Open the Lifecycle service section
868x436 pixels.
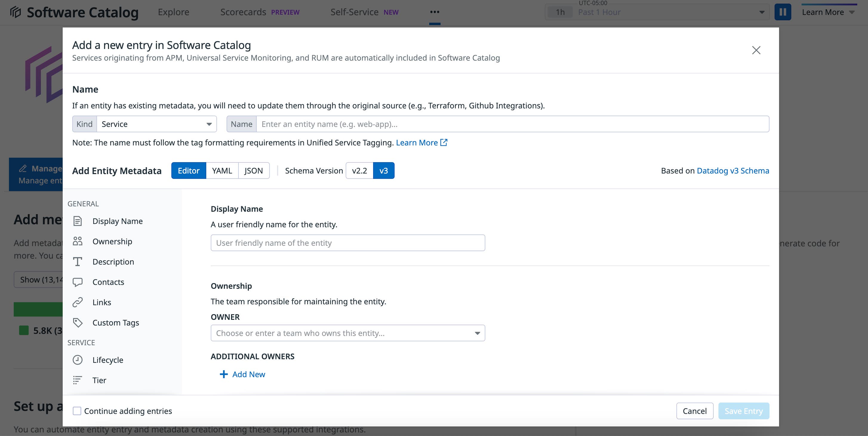tap(108, 360)
